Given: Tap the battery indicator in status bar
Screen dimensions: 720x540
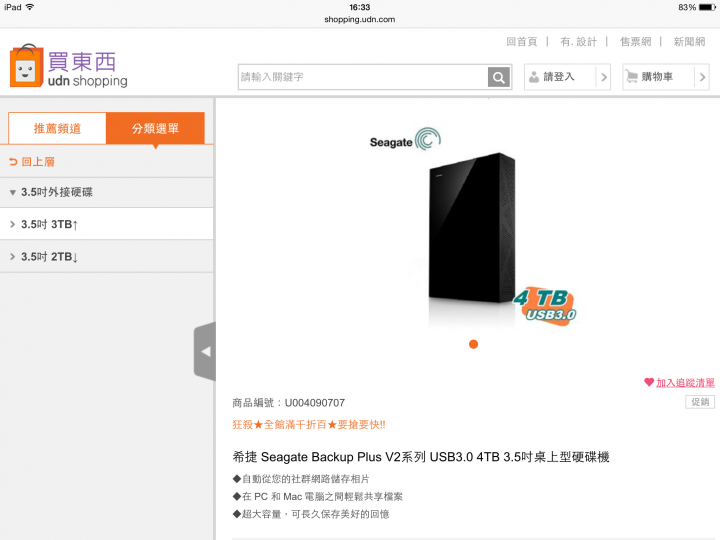Looking at the screenshot, I should point(707,7).
